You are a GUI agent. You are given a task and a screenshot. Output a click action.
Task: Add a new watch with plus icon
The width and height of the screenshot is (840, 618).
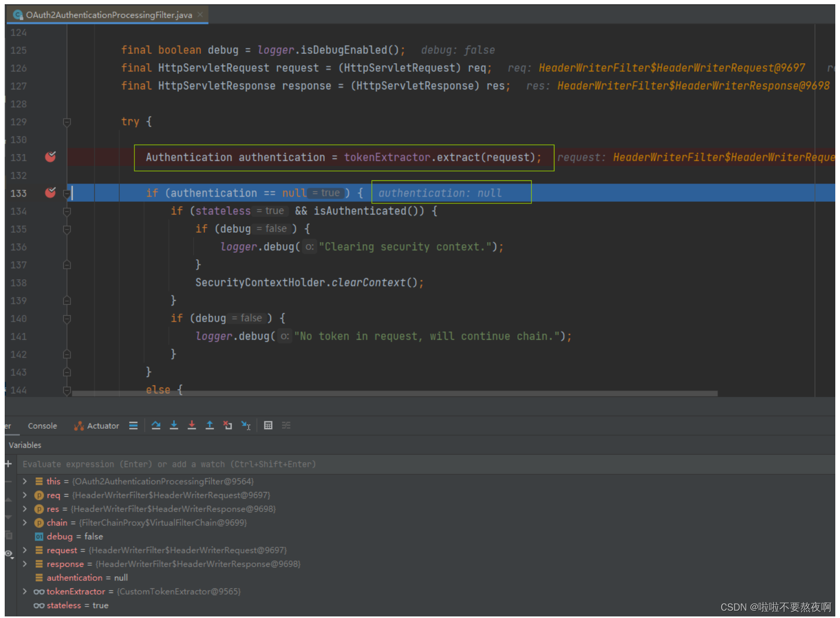8,464
